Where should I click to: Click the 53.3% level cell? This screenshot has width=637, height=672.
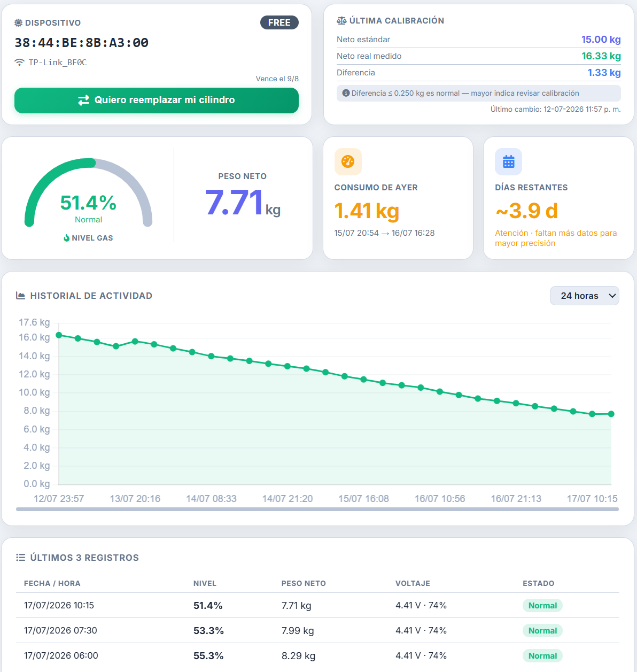tap(208, 631)
